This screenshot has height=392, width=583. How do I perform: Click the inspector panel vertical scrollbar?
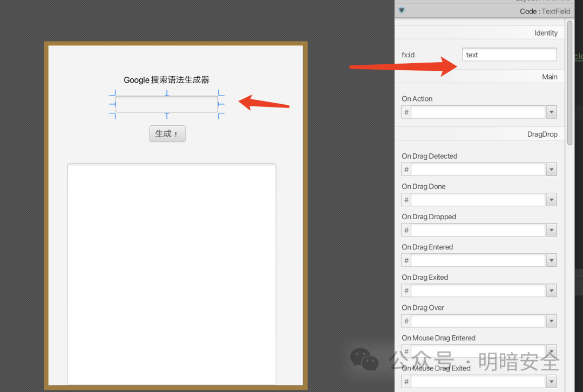(570, 83)
